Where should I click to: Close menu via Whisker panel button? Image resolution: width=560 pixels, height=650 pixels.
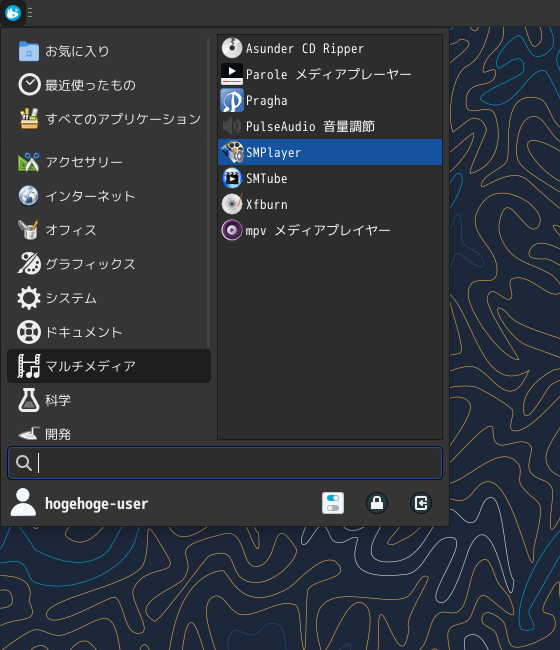13,13
